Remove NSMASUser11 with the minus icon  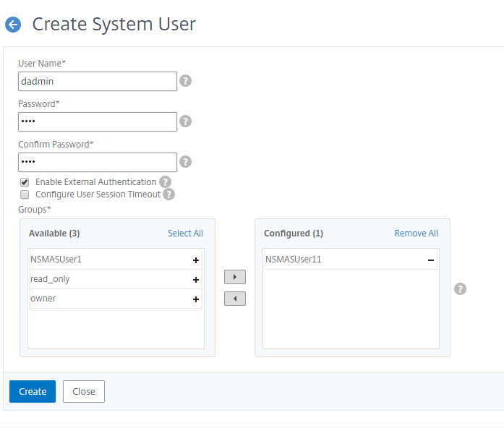tap(431, 260)
